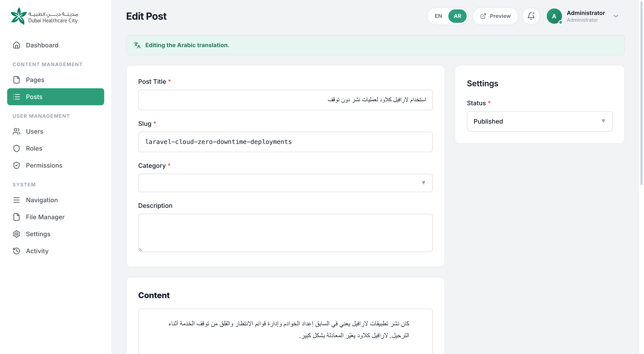Click the Description textarea resize handle

pyautogui.click(x=140, y=250)
